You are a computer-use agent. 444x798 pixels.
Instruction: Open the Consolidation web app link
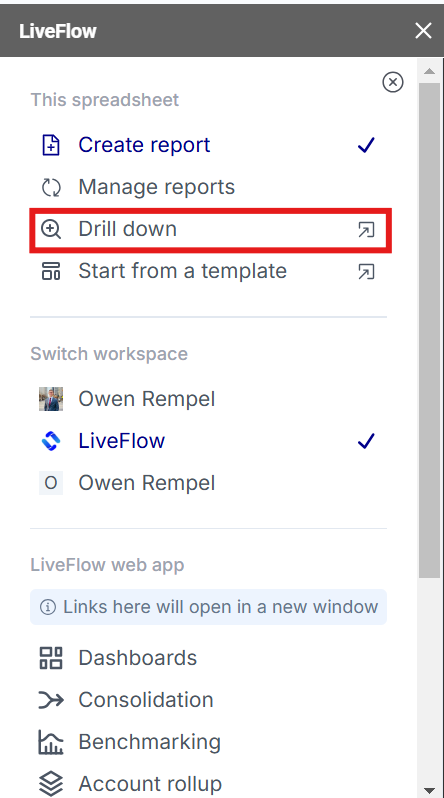click(x=146, y=700)
